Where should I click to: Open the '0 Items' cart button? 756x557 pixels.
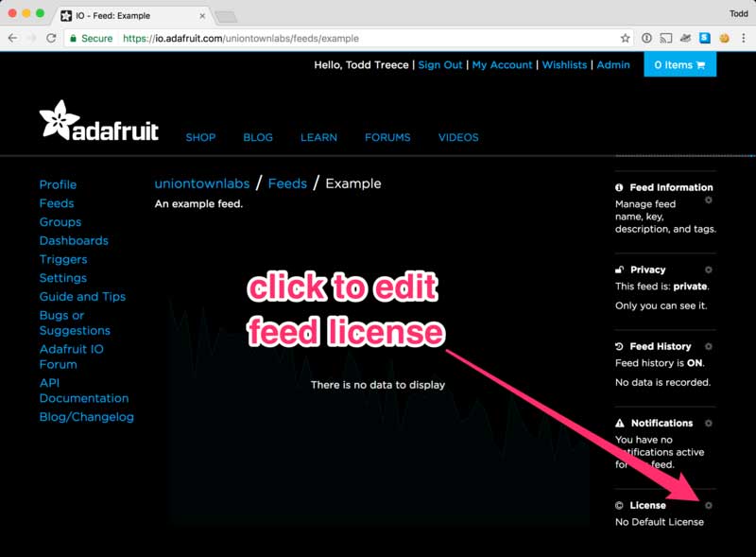(679, 65)
